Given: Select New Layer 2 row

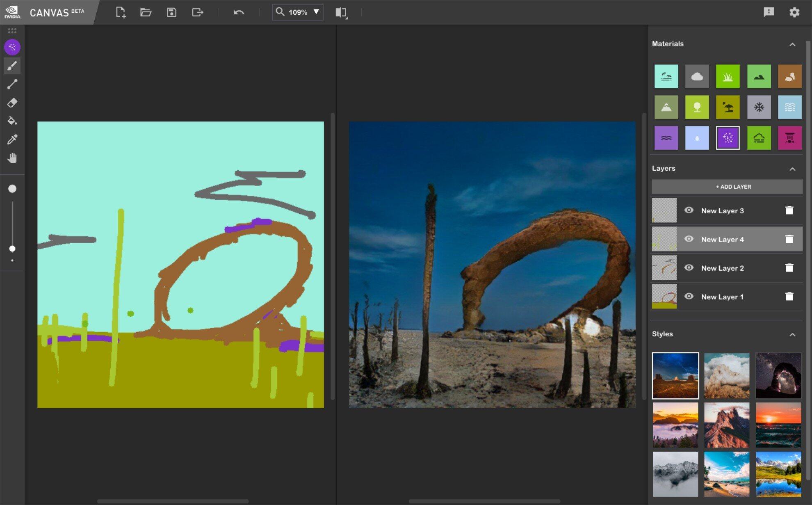Looking at the screenshot, I should tap(727, 268).
